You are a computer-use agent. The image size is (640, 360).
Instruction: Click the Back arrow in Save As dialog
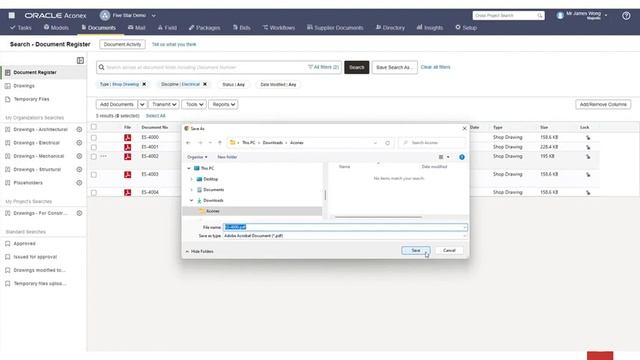(x=188, y=143)
